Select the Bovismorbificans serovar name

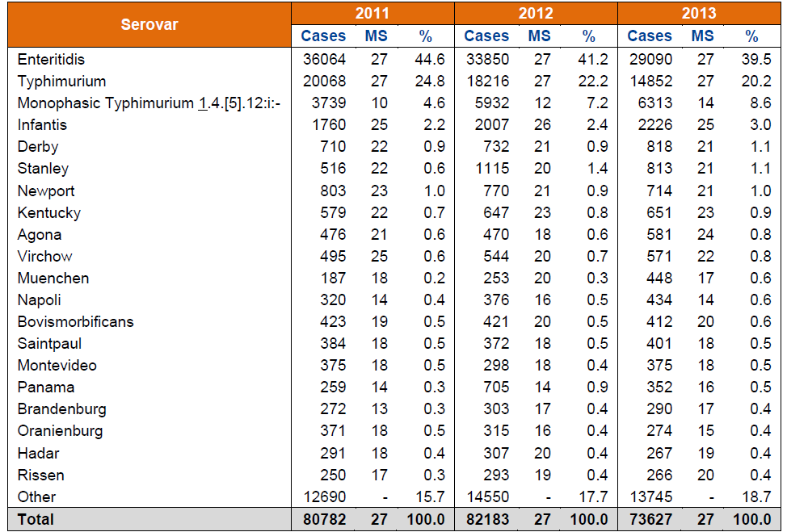(75, 321)
